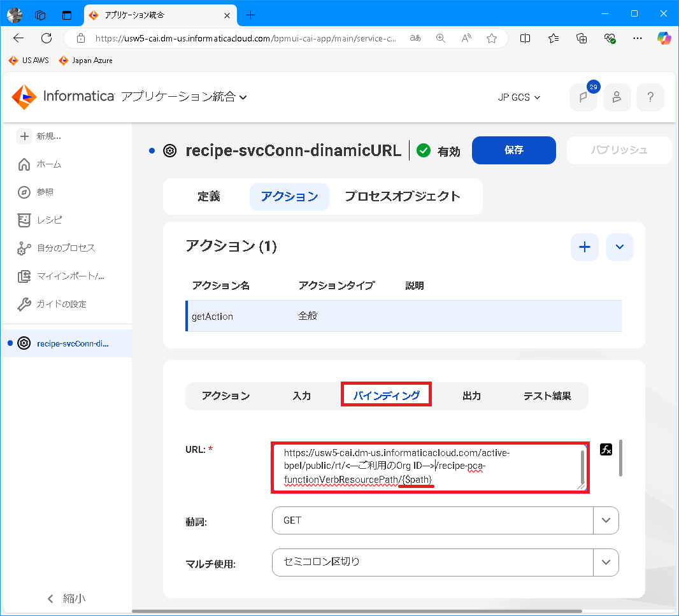Switch to the プロセスオブジェクト tab
The height and width of the screenshot is (616, 679).
pos(403,197)
